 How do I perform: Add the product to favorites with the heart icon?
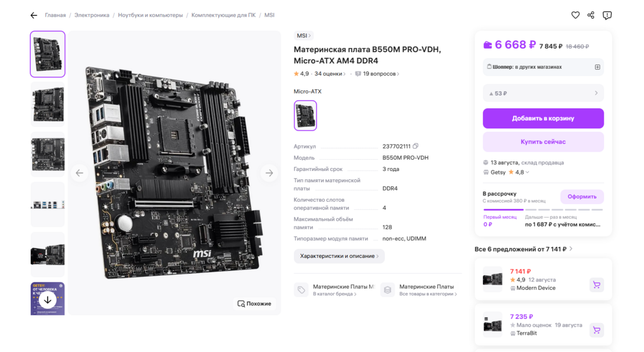point(575,15)
